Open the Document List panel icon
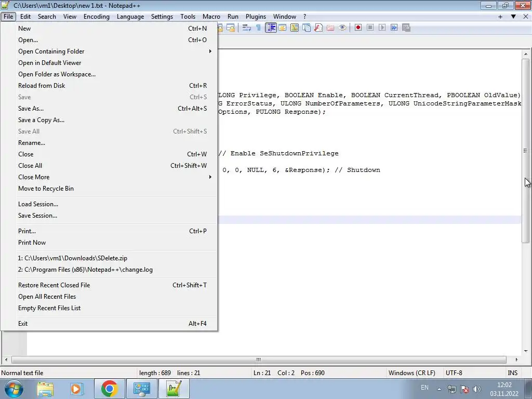532x399 pixels. [307, 28]
